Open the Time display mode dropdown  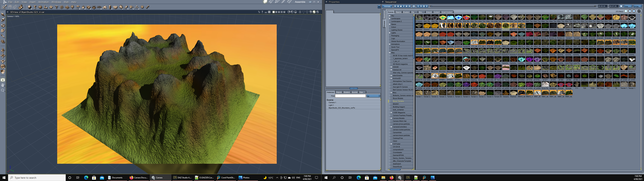pyautogui.click(x=628, y=6)
